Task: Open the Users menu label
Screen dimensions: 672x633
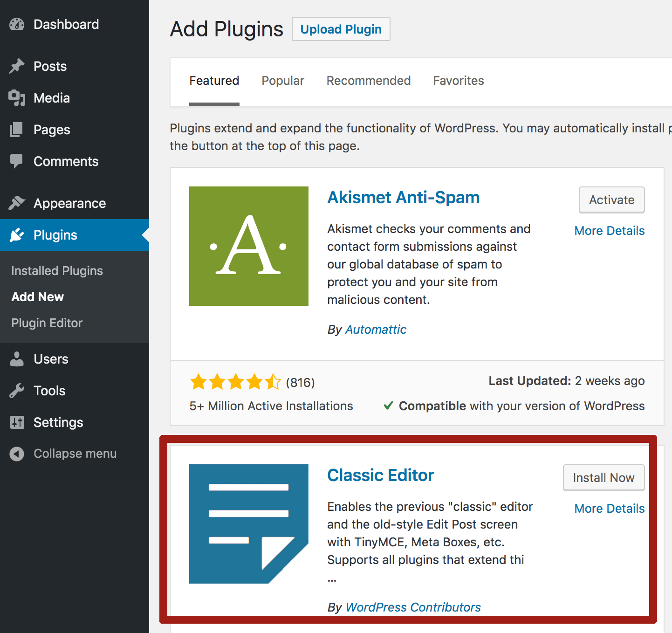Action: point(51,359)
